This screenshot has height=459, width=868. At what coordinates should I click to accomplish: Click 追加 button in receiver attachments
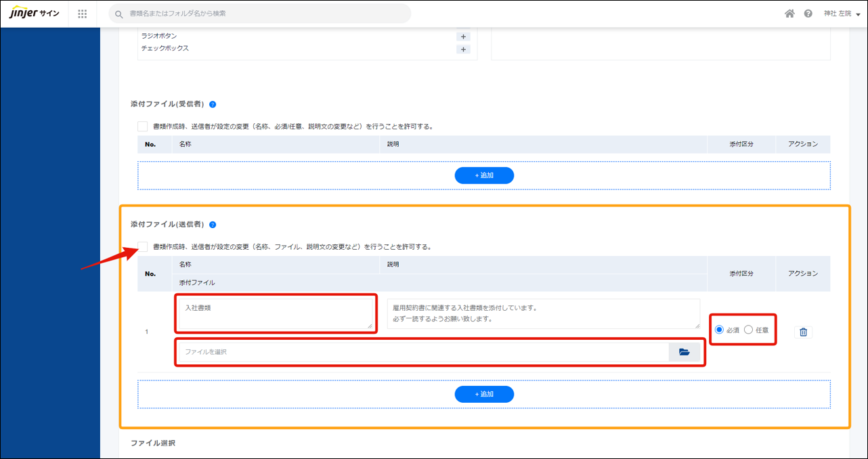point(484,175)
